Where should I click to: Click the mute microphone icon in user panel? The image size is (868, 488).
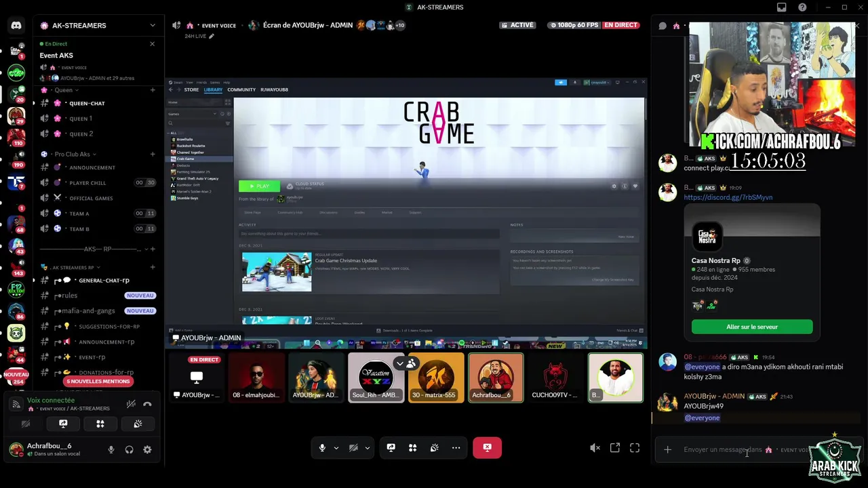tap(111, 449)
